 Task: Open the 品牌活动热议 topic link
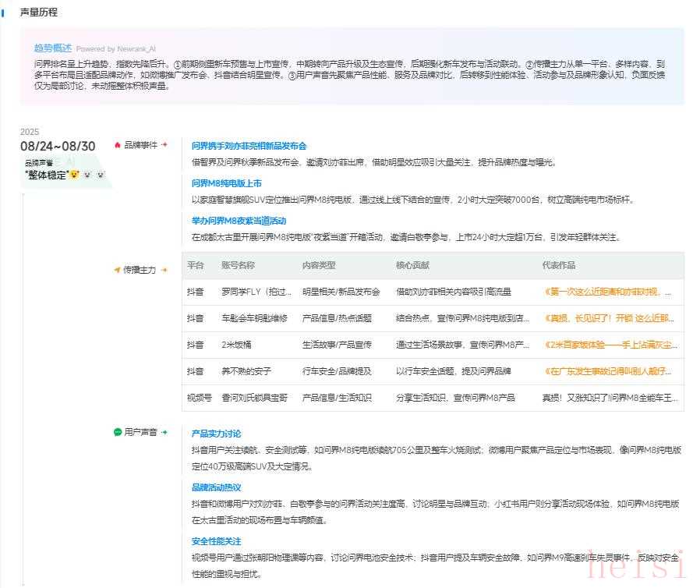(216, 487)
